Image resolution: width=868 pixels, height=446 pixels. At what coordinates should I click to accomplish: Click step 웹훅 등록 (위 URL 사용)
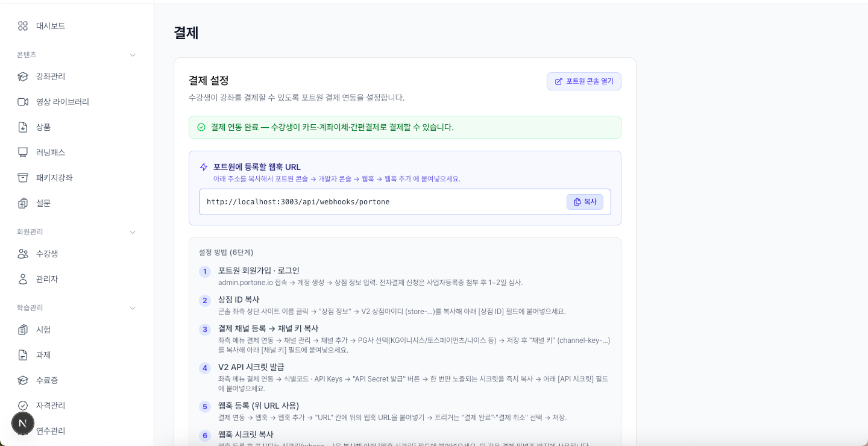click(259, 406)
